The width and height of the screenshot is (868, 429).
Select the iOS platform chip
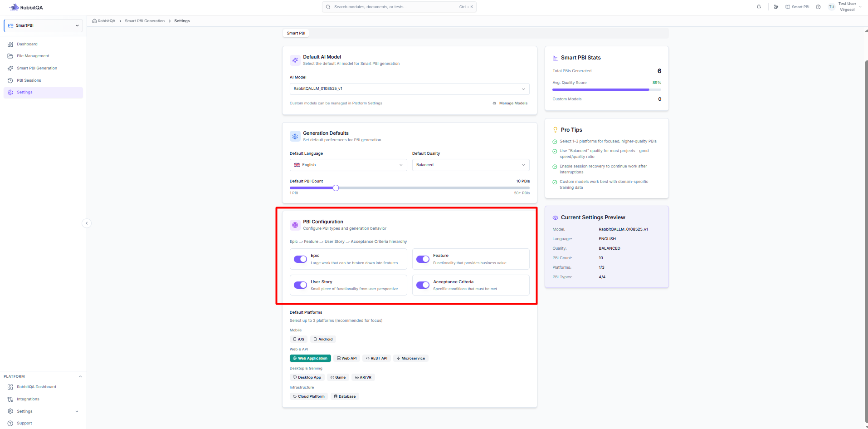click(x=299, y=339)
